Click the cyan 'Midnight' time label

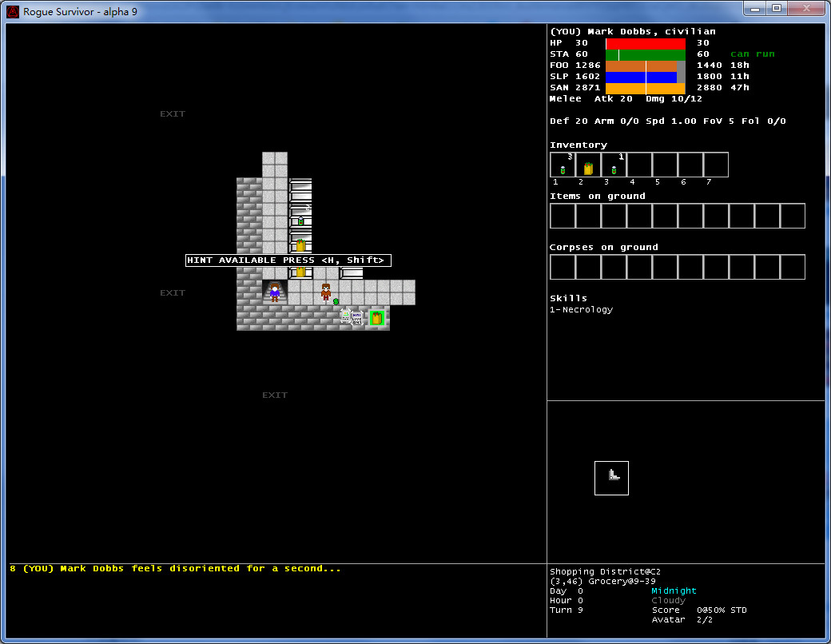coord(674,590)
